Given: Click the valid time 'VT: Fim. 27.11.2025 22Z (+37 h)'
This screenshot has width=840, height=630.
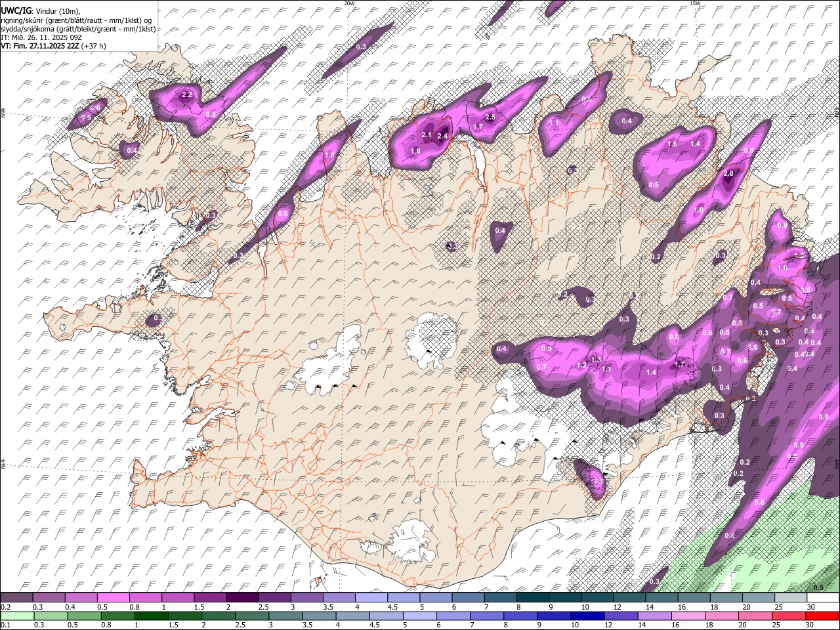Looking at the screenshot, I should point(53,46).
